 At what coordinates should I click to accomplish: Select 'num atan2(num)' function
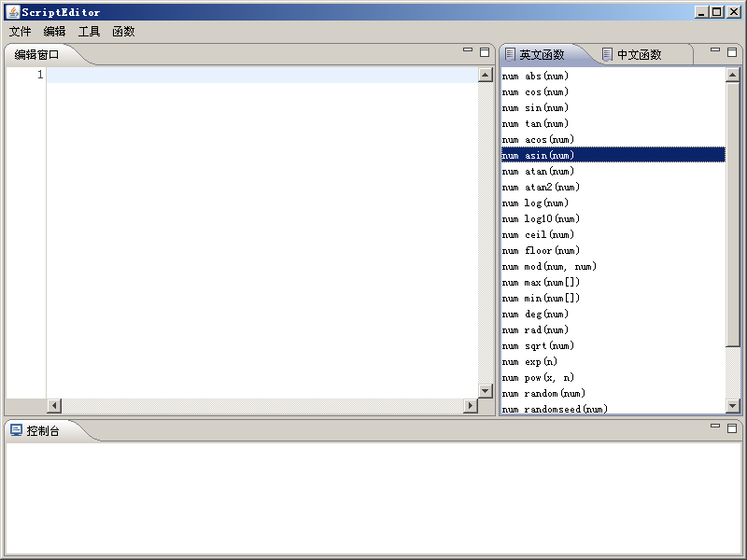[x=613, y=188]
